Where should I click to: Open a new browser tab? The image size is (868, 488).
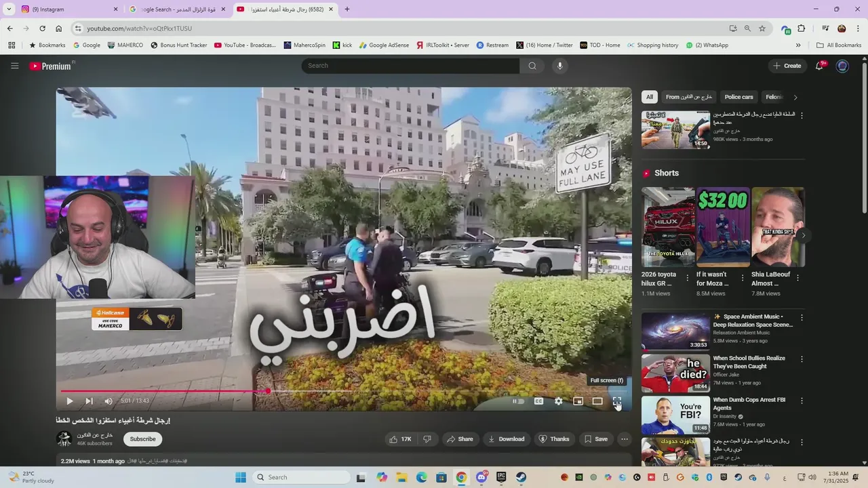point(347,9)
